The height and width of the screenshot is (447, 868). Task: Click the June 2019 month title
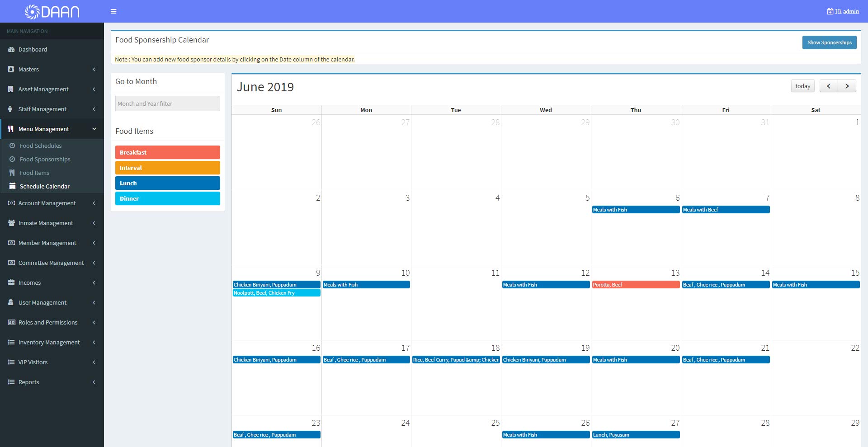[265, 87]
